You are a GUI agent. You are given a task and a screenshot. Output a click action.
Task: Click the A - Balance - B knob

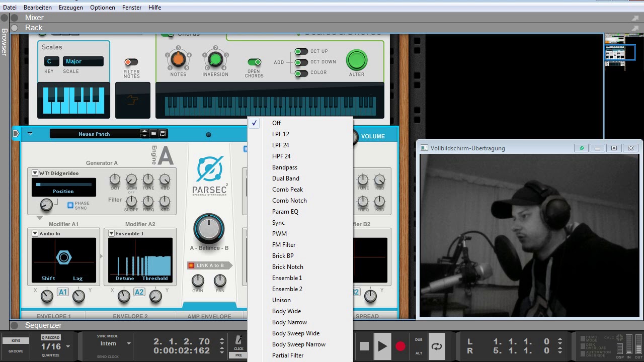click(x=209, y=229)
